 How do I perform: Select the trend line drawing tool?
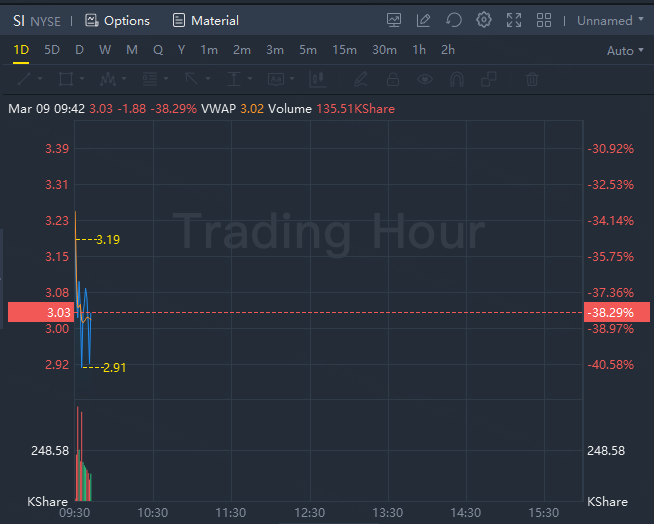[x=24, y=79]
